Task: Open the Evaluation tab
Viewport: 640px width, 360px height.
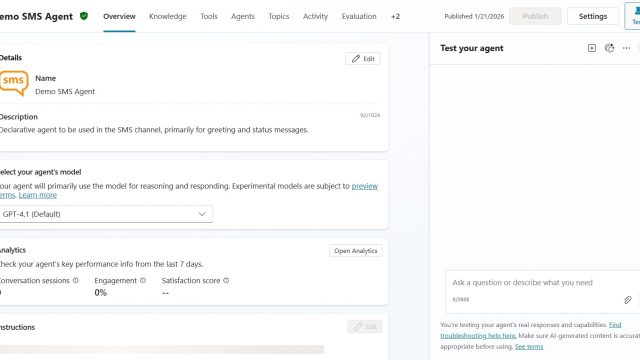Action: point(359,16)
